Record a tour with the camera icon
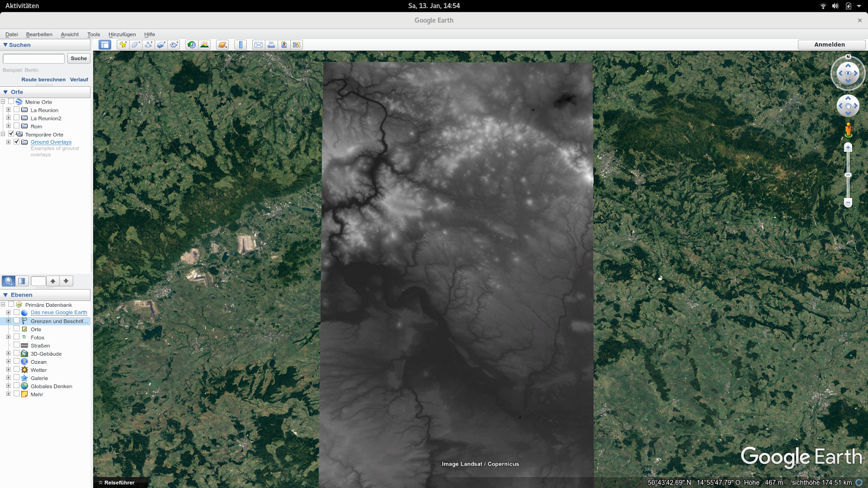 pyautogui.click(x=174, y=44)
